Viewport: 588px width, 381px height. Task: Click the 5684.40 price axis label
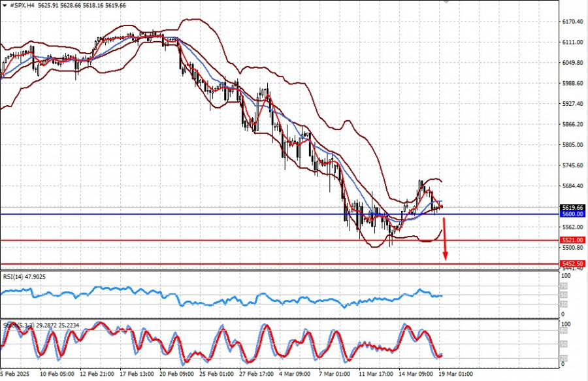tap(572, 186)
